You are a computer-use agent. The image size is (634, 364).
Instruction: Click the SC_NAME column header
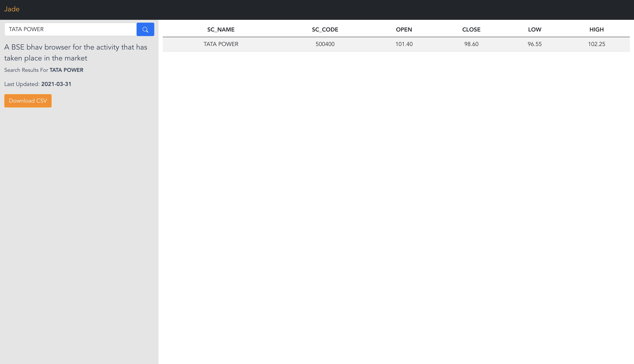[x=221, y=30]
